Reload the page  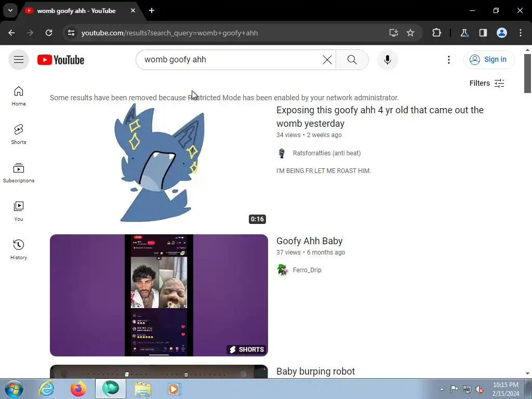coord(49,33)
